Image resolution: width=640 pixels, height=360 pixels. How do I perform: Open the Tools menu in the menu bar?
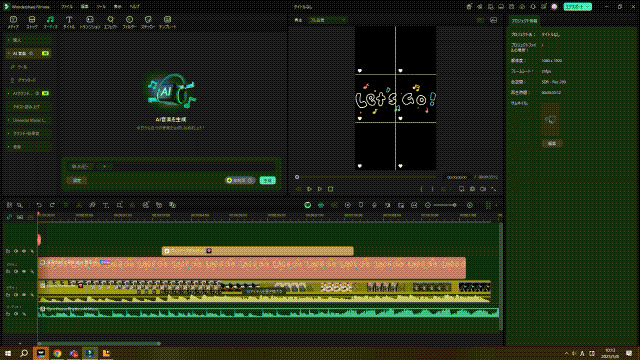point(101,7)
